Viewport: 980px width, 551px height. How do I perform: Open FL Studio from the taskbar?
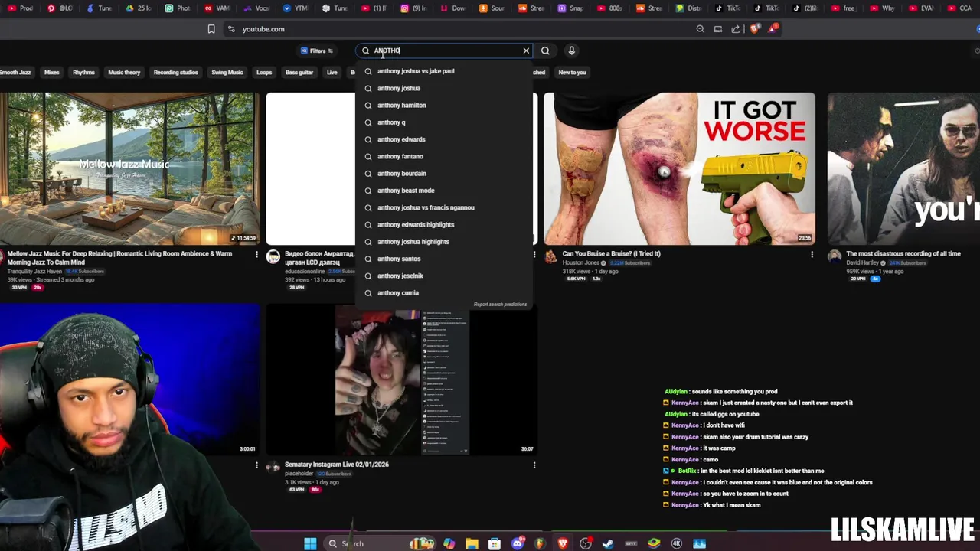[540, 543]
